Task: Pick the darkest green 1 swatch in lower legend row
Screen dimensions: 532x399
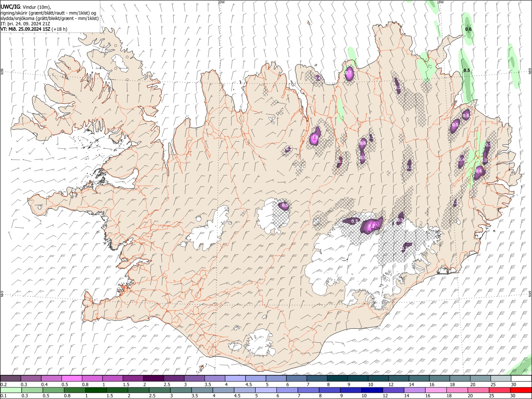Action: pyautogui.click(x=96, y=390)
